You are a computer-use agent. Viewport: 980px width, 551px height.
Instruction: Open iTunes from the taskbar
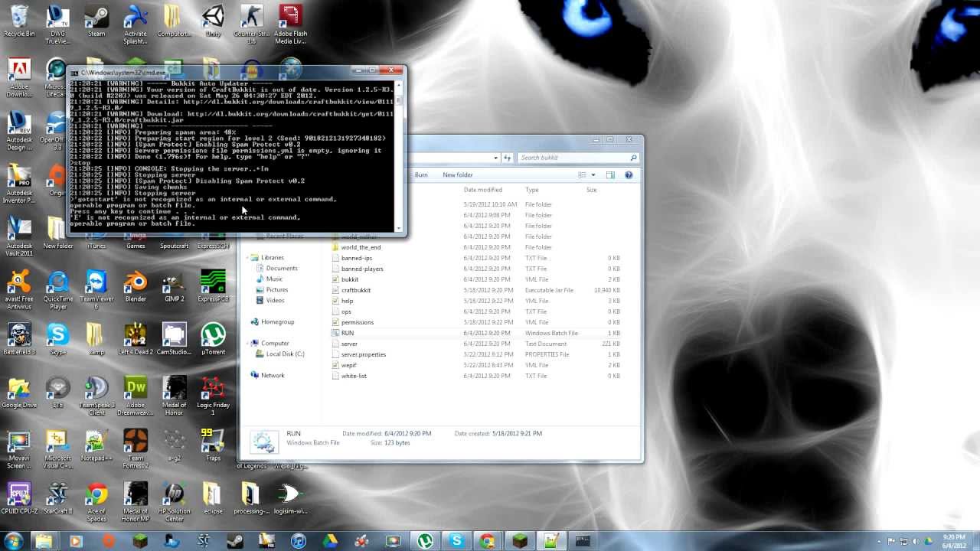(x=298, y=541)
